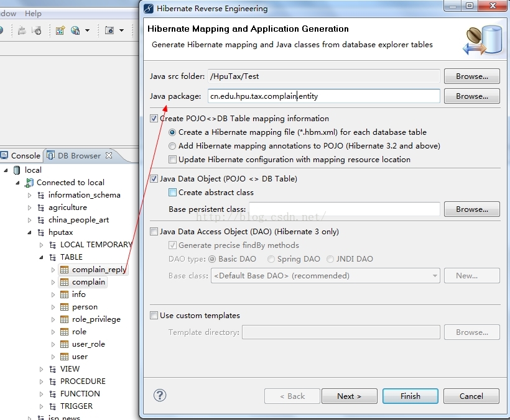
Task: Click the TRIGGER folder icon
Action: [x=52, y=406]
